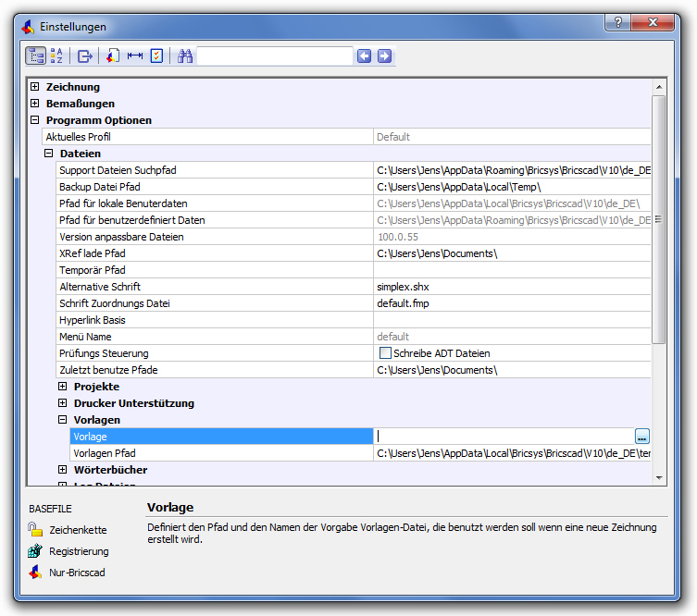The width and height of the screenshot is (697, 616).
Task: Collapse the Programm Optionen section
Action: coord(35,120)
